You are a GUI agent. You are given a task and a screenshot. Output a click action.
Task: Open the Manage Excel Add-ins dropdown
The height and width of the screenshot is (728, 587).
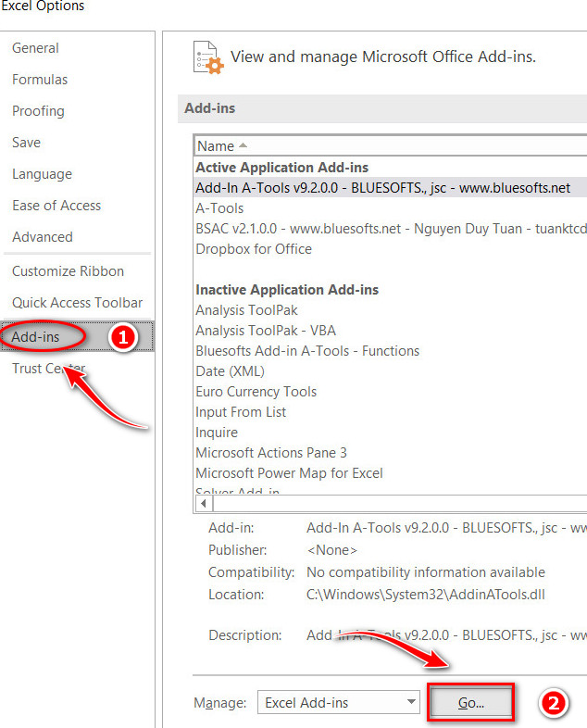point(339,702)
